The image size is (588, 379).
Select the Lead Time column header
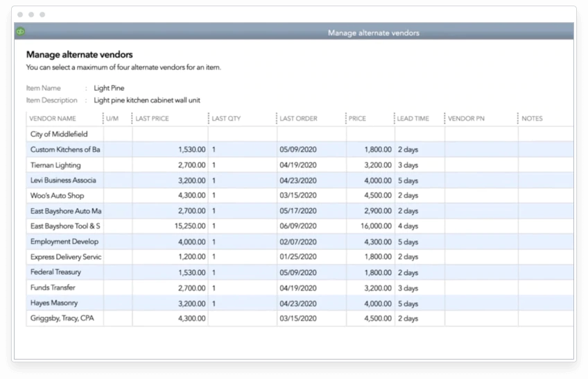point(413,119)
